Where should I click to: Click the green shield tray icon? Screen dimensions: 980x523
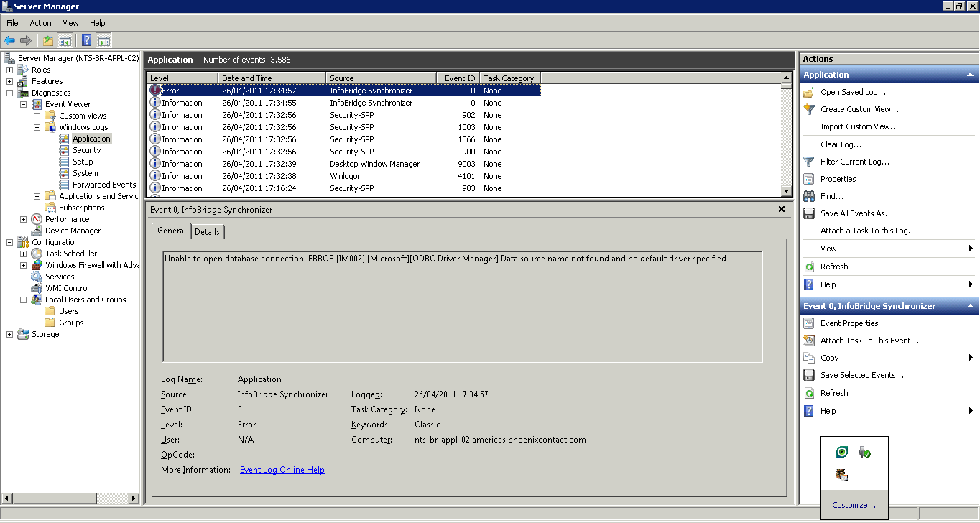coord(842,453)
